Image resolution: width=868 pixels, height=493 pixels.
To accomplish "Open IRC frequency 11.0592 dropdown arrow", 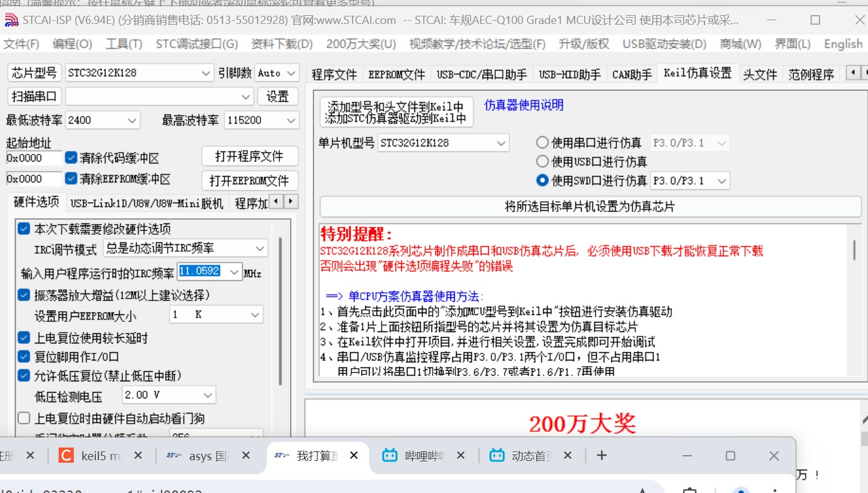I will pos(235,272).
